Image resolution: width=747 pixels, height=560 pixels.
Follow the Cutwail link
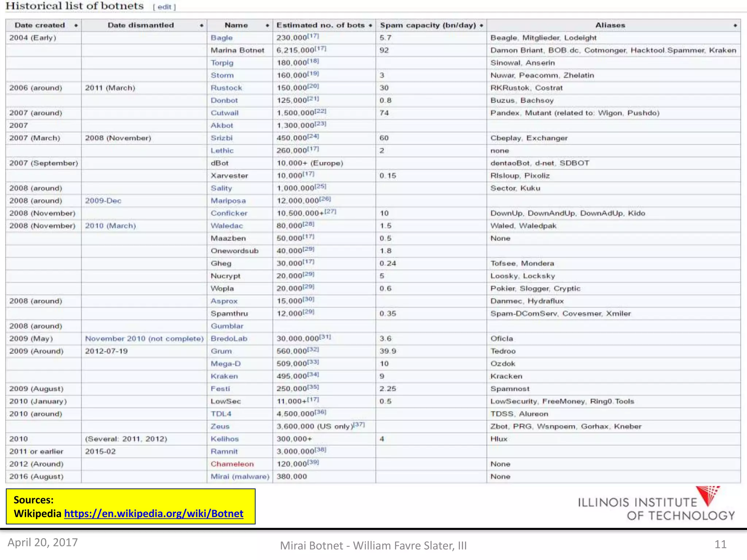tap(224, 113)
